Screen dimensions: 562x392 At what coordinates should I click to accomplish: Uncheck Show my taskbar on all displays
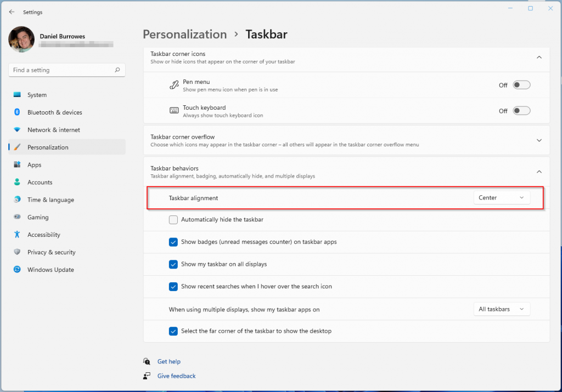point(173,264)
